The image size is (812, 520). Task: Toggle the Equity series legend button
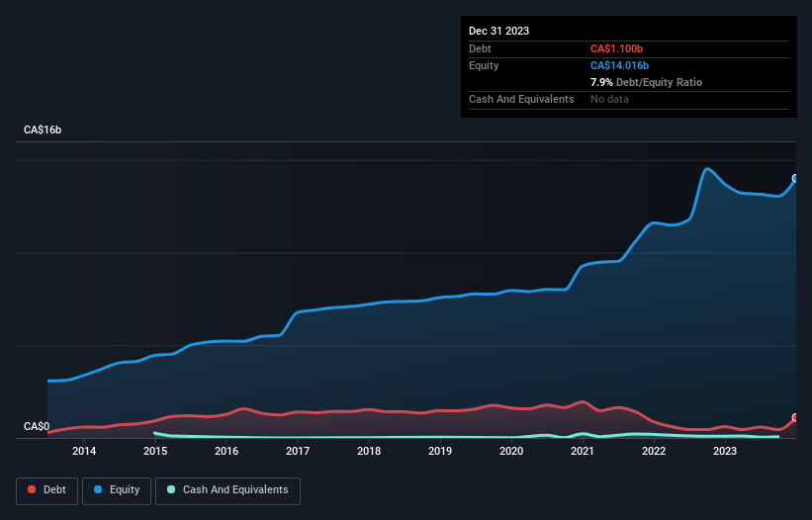pos(117,490)
